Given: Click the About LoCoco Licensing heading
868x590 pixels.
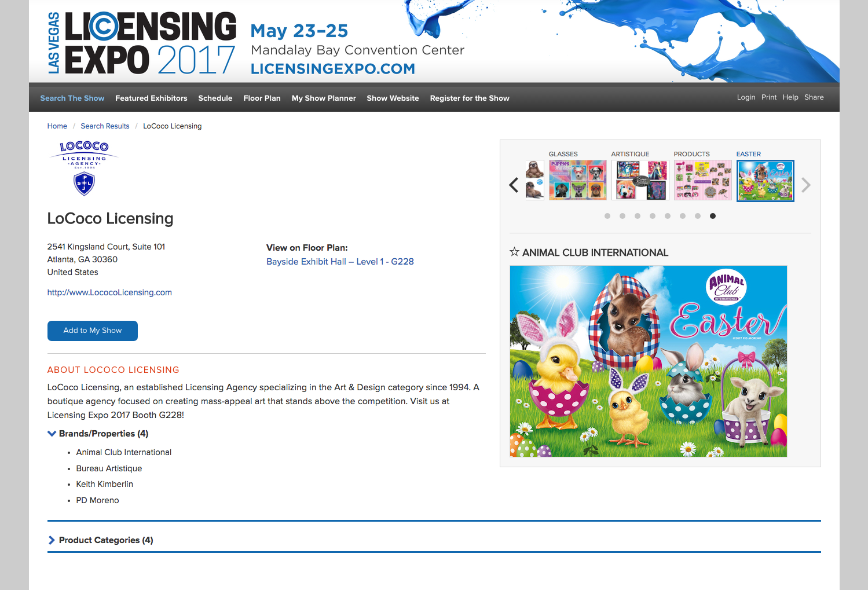Looking at the screenshot, I should coord(113,370).
